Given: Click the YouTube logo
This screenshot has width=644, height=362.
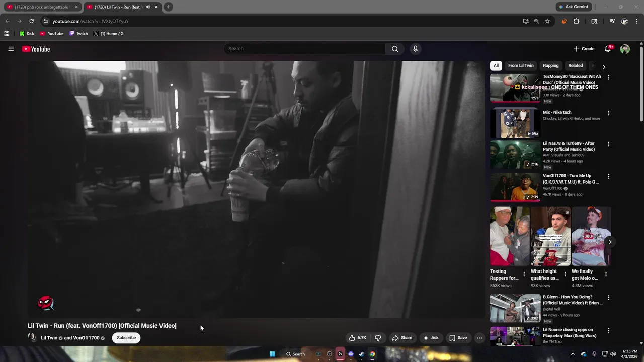Looking at the screenshot, I should pos(36,49).
